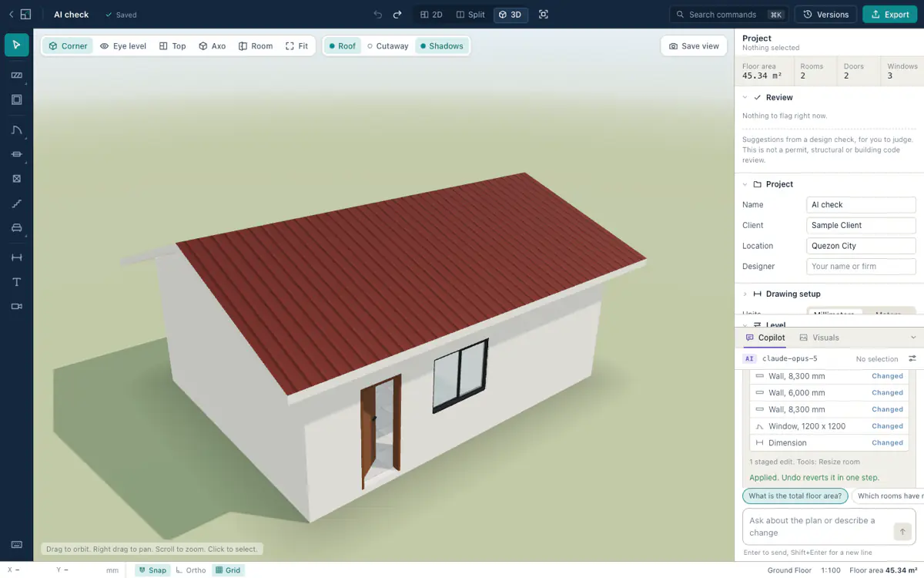Screen dimensions: 924x578
Task: Open the Visuals tab
Action: coord(819,338)
